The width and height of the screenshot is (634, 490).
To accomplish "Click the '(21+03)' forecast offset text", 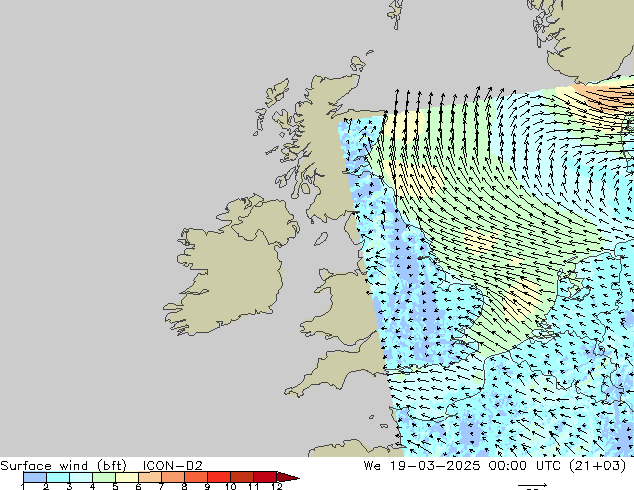I will point(598,466).
